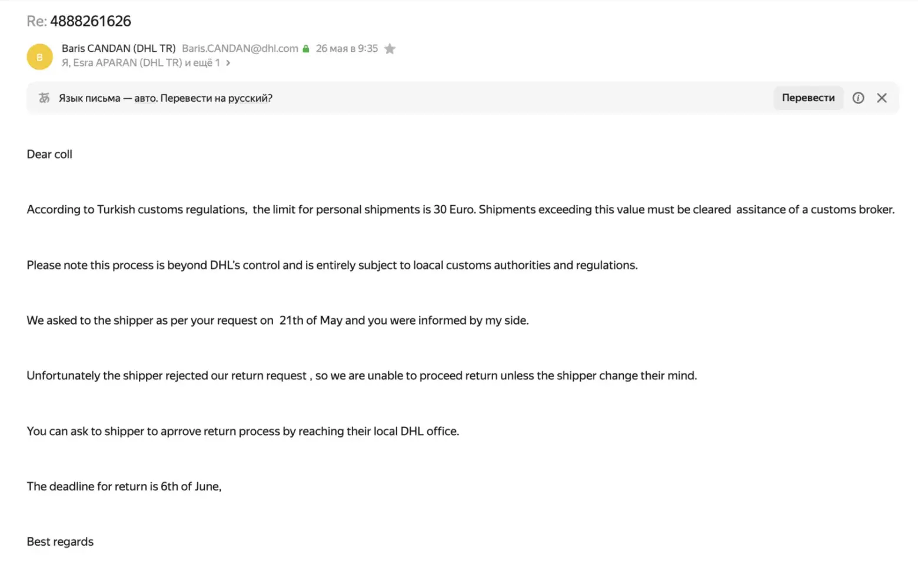This screenshot has height=588, width=918.
Task: Click the 'Best regards' closing line
Action: pos(60,542)
